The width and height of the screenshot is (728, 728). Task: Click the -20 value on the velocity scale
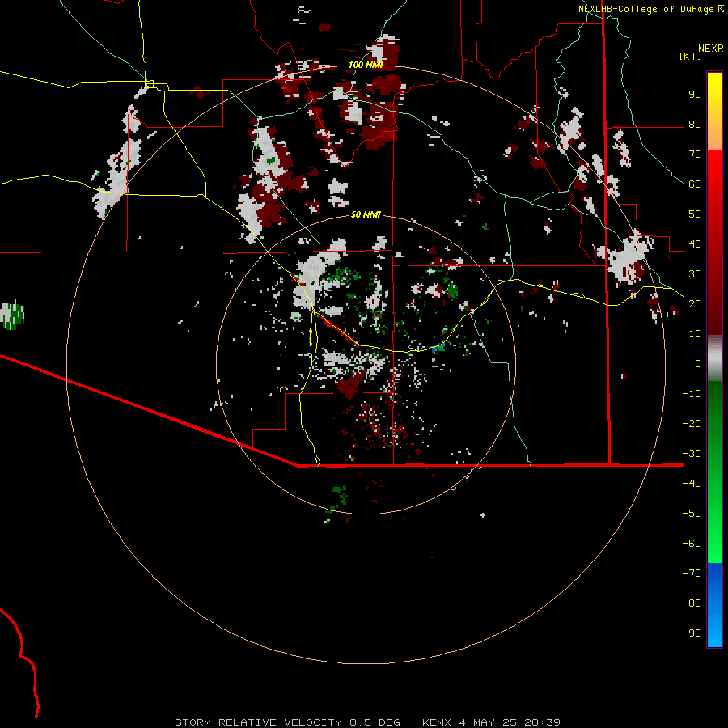tap(692, 424)
